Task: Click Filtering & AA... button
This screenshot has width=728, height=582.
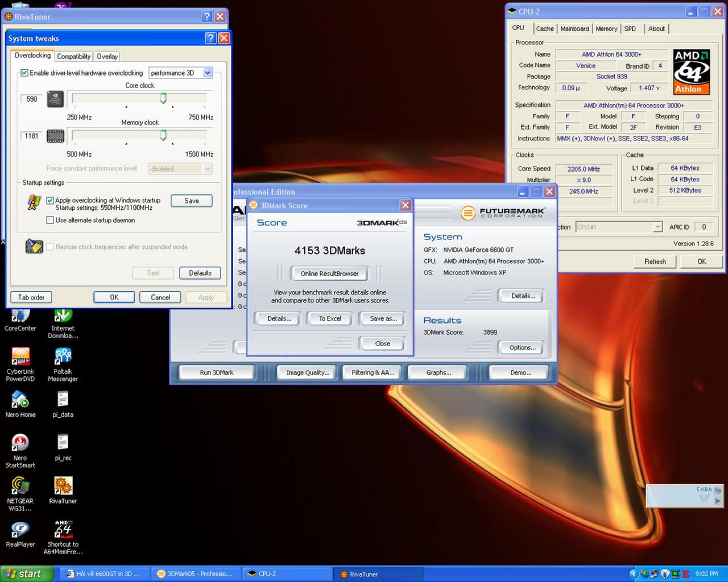Action: 373,372
